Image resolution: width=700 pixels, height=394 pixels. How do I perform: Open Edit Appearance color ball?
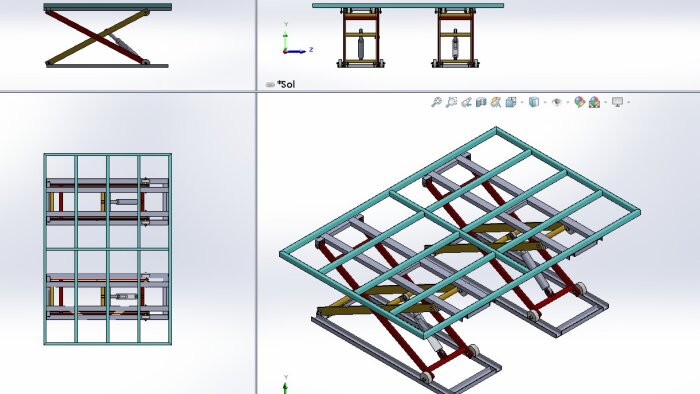point(579,102)
